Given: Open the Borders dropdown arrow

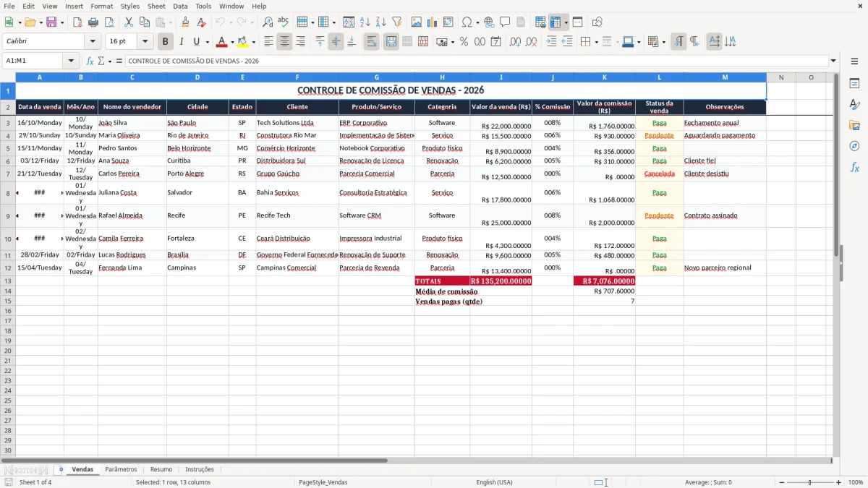Looking at the screenshot, I should [x=596, y=42].
